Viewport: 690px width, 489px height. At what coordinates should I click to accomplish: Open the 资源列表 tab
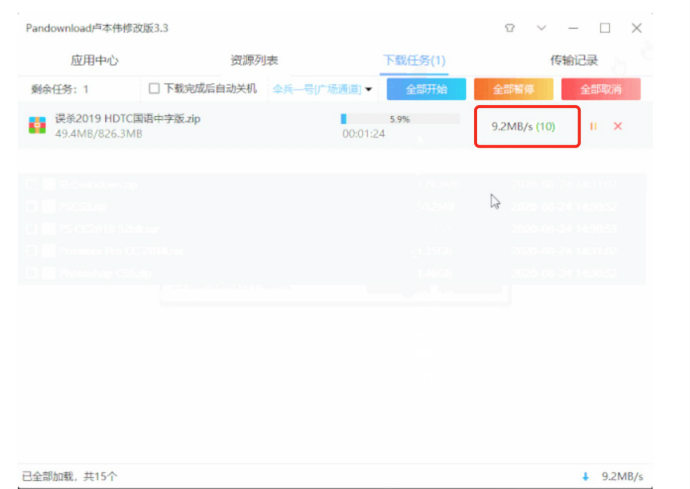click(x=254, y=60)
